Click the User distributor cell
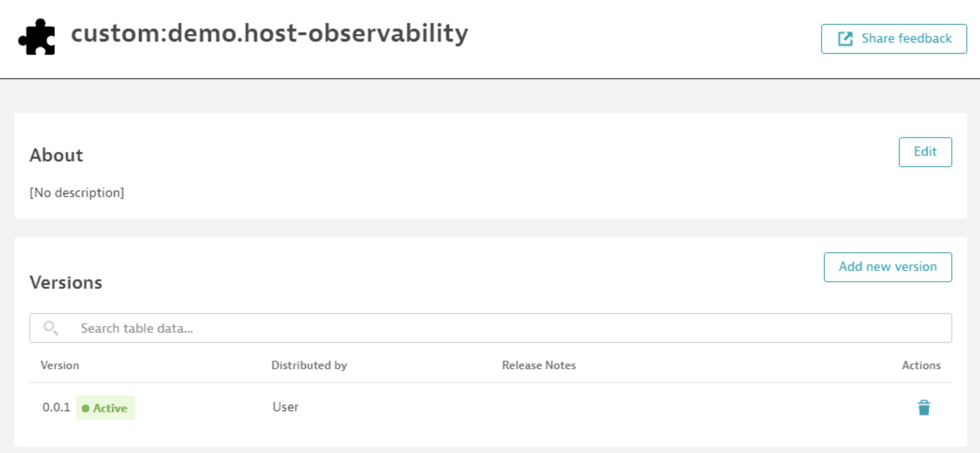Viewport: 980px width, 453px height. point(285,407)
